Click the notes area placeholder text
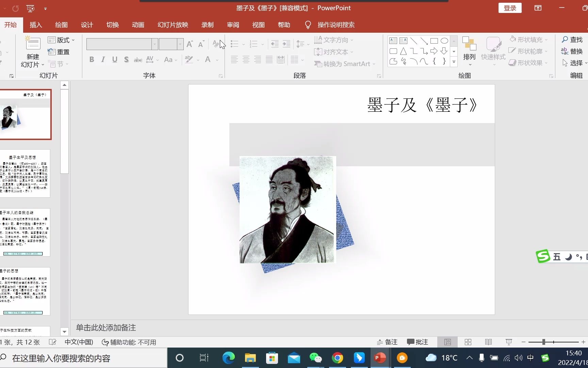The image size is (588, 368). pyautogui.click(x=106, y=327)
